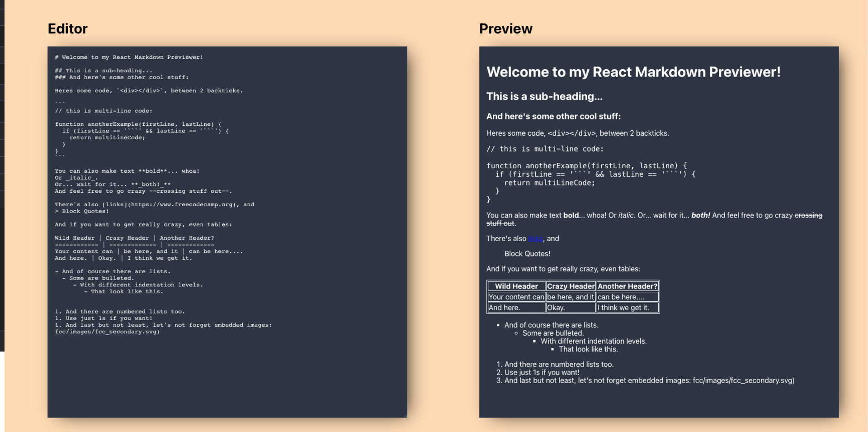Click the 'Welcome to my React Markdown Previewer!' preview heading
868x432 pixels.
633,72
